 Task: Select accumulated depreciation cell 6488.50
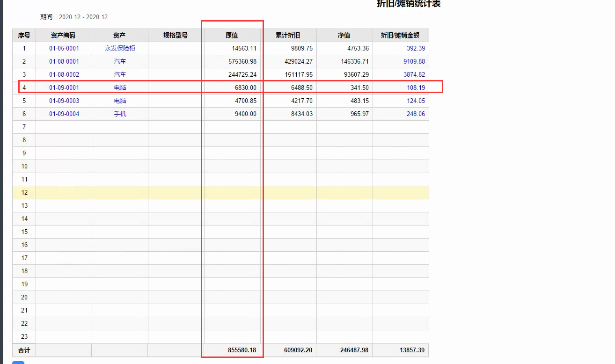pos(288,87)
